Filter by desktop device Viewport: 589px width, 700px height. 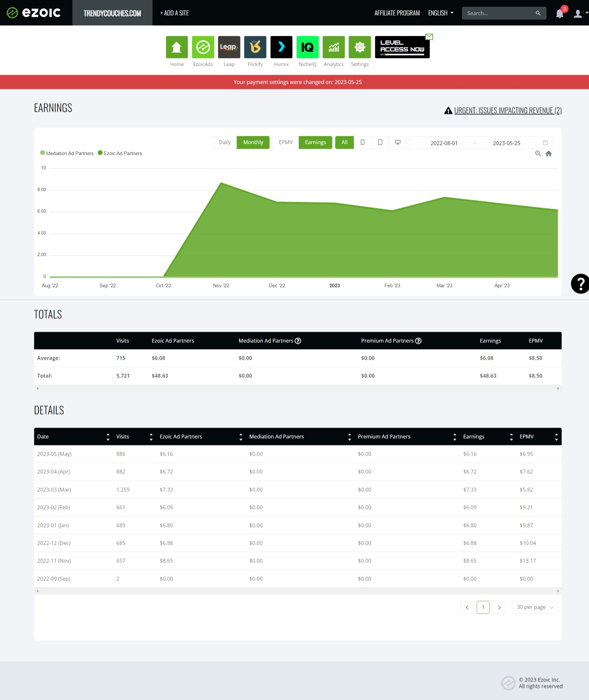point(398,142)
